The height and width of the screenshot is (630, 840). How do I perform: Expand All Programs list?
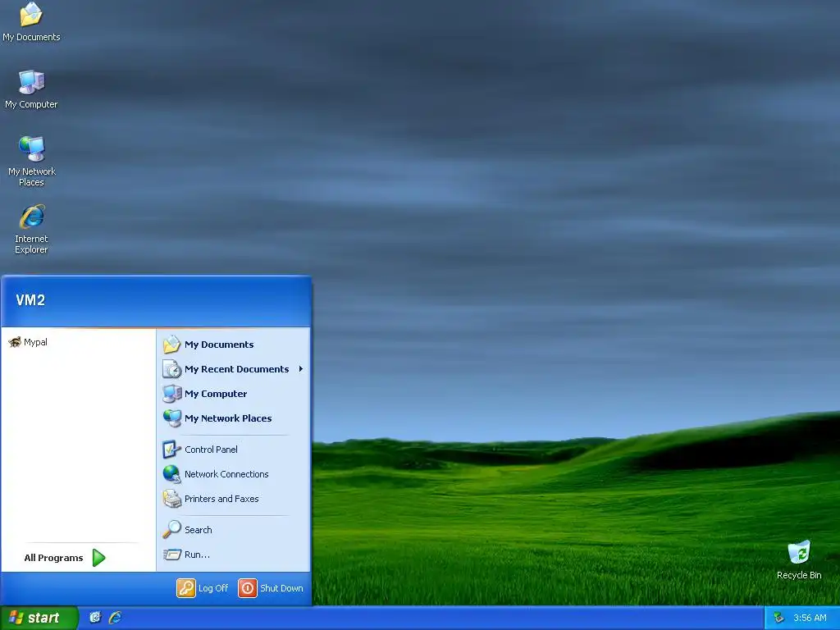(x=65, y=558)
